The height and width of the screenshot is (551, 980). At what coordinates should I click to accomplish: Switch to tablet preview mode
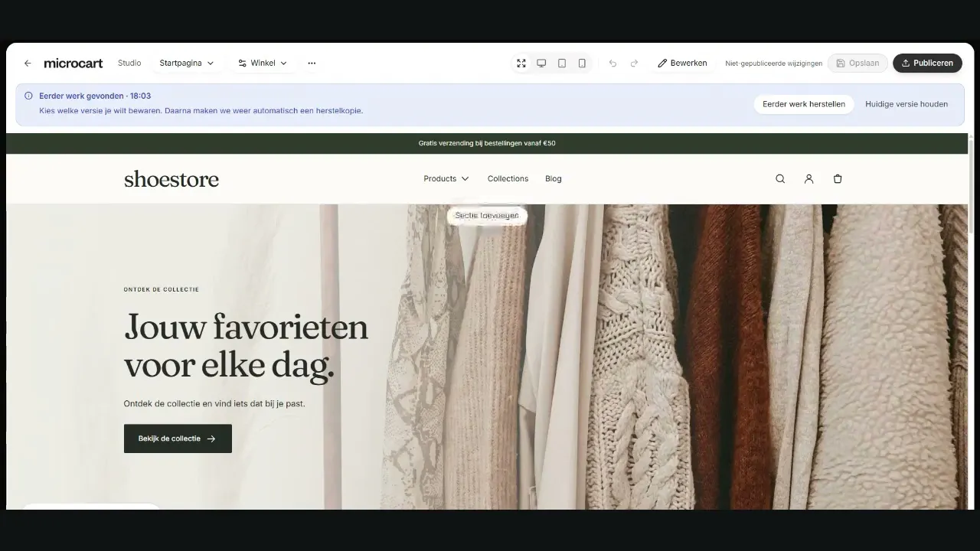[562, 64]
